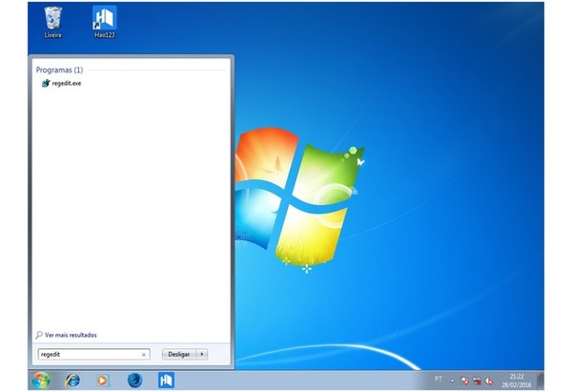Screen dimensions: 572x392
Task: Click the Windows Start orb
Action: pyautogui.click(x=41, y=381)
